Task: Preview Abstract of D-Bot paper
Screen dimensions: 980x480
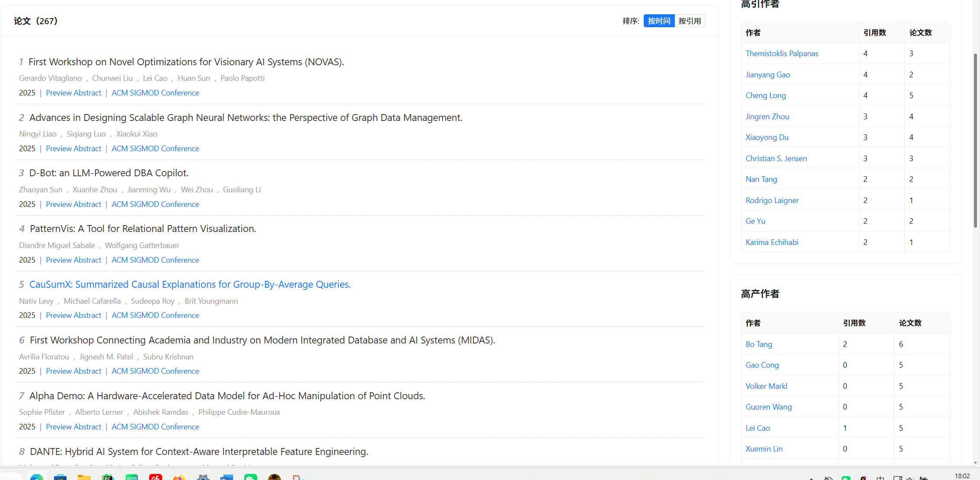Action: tap(73, 204)
